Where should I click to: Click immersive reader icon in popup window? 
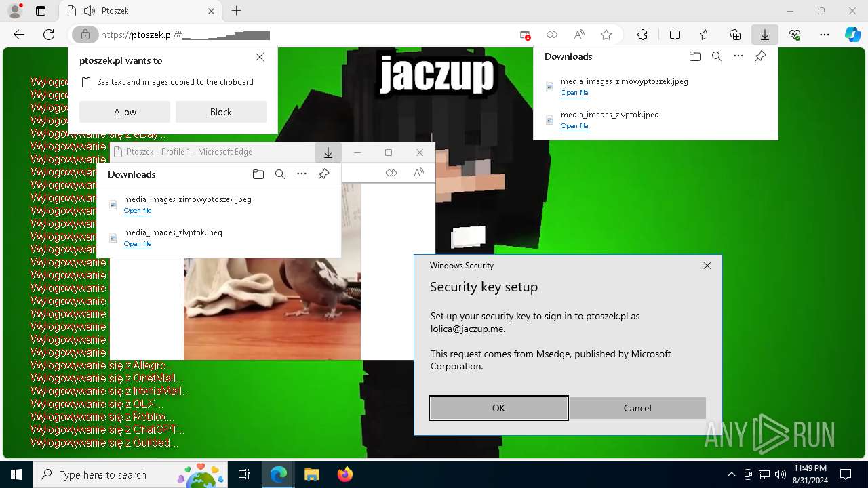(x=391, y=173)
